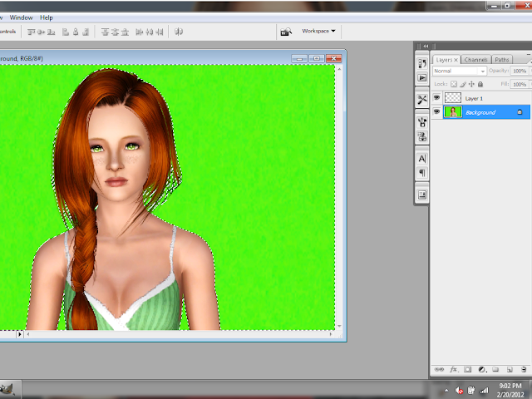This screenshot has width=532, height=399.
Task: Click the Add layer style fx icon
Action: coord(454,368)
